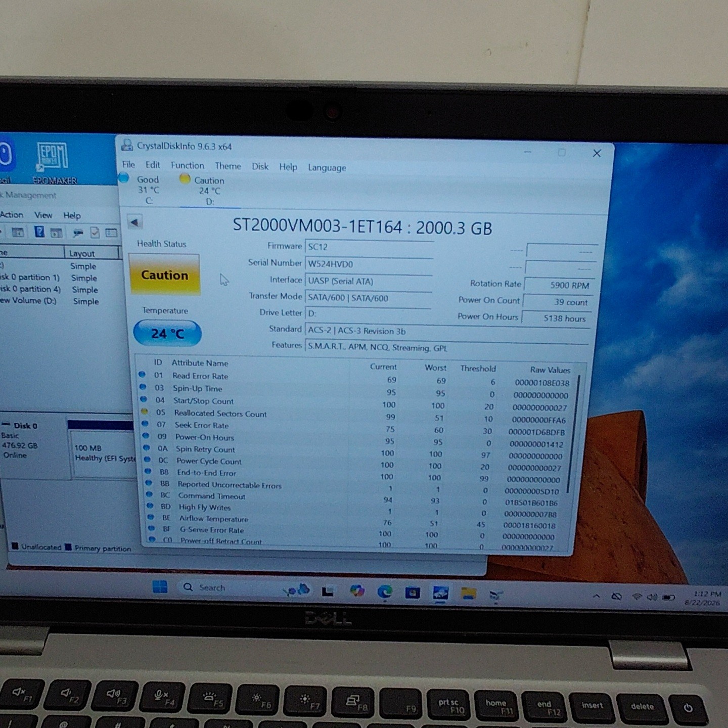The image size is (728, 728).
Task: Select the Seek Error Rate attribute row
Action: click(355, 428)
